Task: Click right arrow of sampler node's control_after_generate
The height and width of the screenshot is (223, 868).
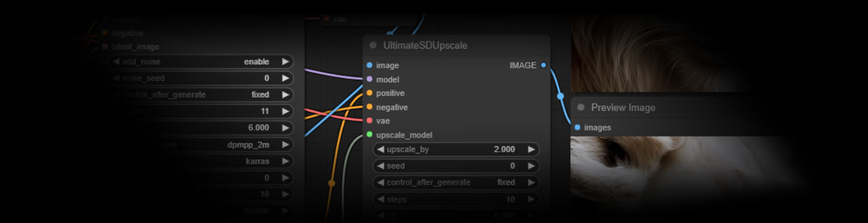Action: pyautogui.click(x=285, y=95)
